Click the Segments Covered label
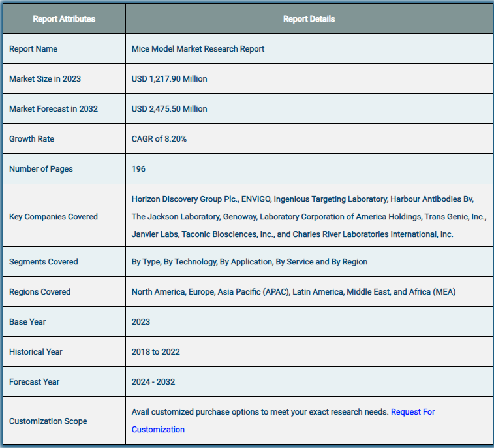This screenshot has width=494, height=448. (x=44, y=262)
